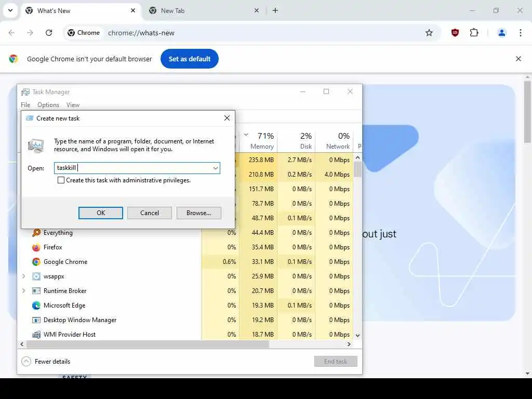Image resolution: width=532 pixels, height=399 pixels.
Task: Click scroll down arrow in process list
Action: [x=357, y=335]
